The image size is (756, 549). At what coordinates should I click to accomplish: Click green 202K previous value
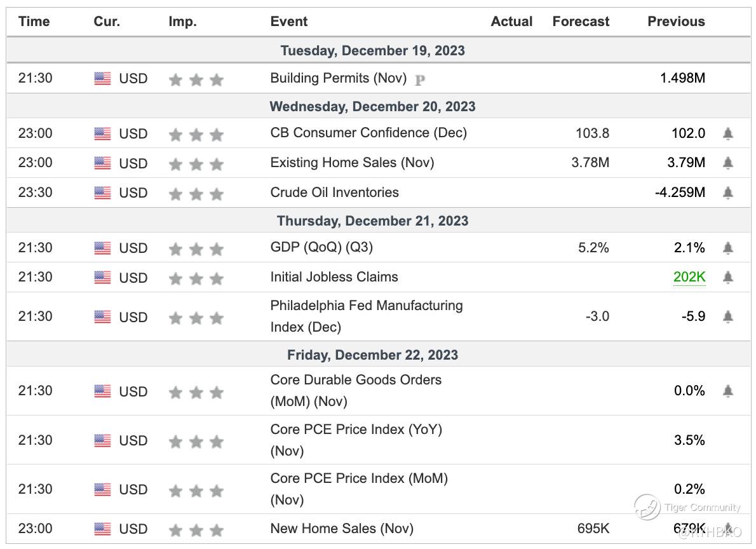[x=689, y=277]
